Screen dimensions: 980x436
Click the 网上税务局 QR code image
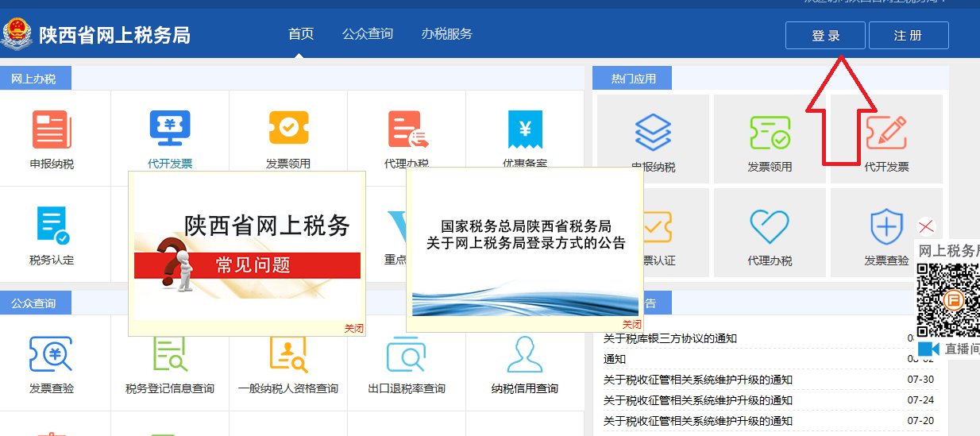(948, 299)
